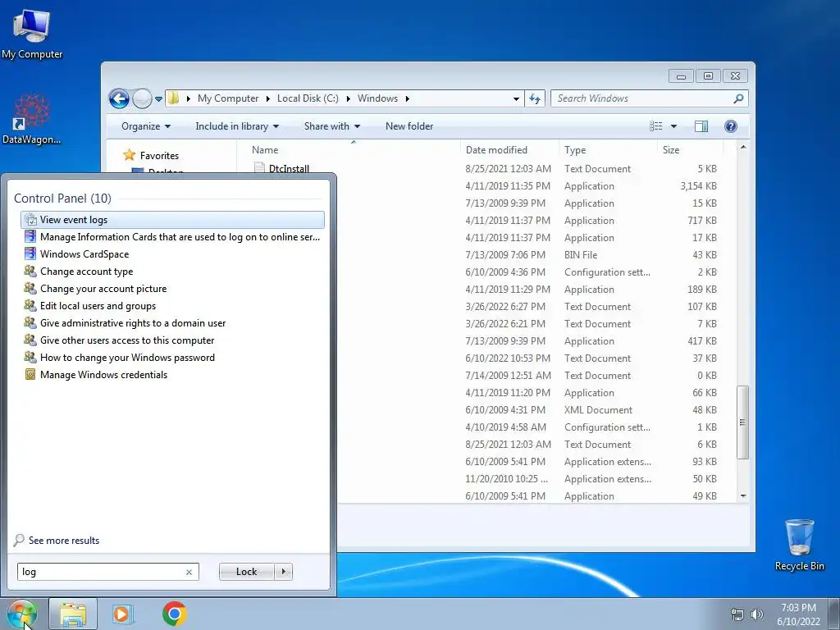
Task: Click the New folder button
Action: tap(409, 126)
